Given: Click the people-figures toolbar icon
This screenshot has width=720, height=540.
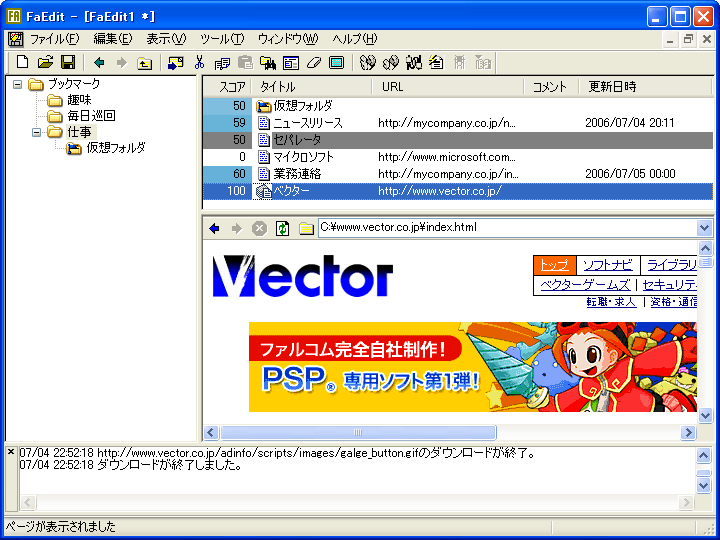Looking at the screenshot, I should tap(413, 62).
